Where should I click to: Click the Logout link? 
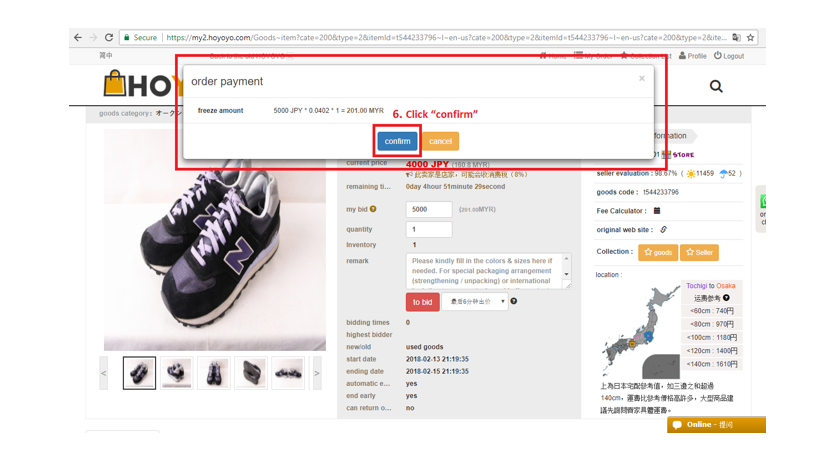tap(729, 56)
